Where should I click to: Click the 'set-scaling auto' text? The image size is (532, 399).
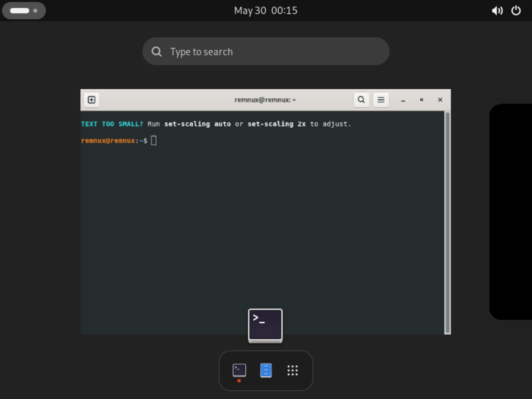click(197, 124)
